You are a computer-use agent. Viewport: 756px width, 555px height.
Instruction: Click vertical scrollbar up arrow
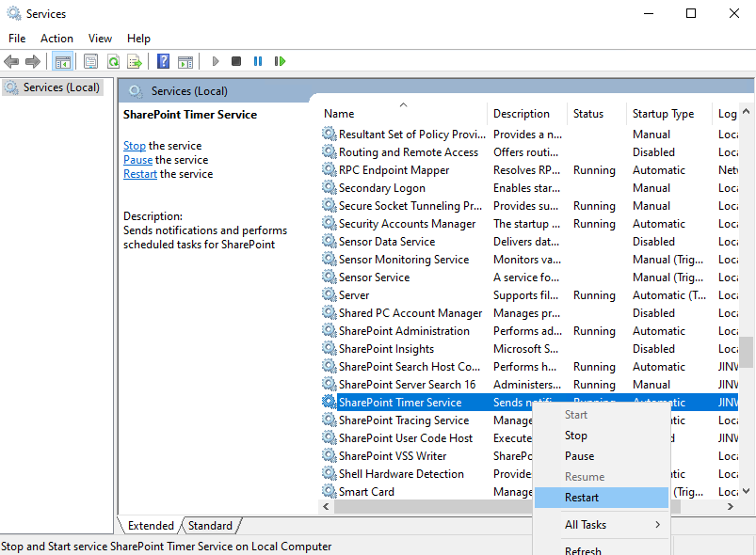pos(747,111)
